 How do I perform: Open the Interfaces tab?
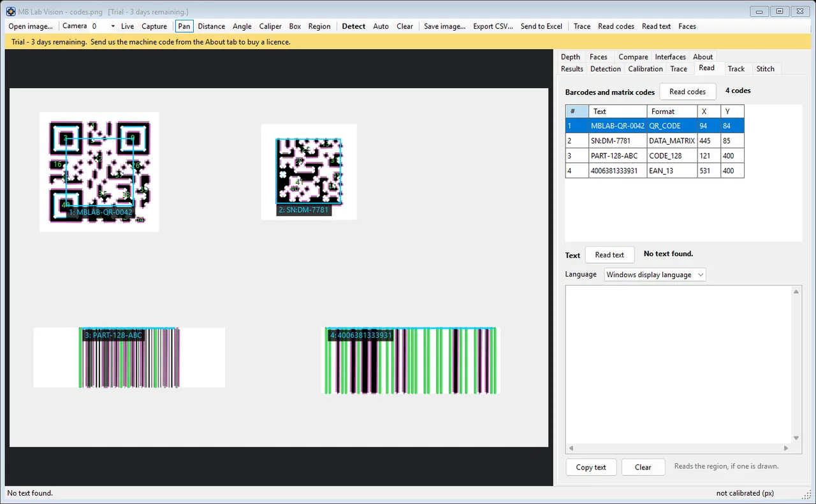tap(671, 57)
